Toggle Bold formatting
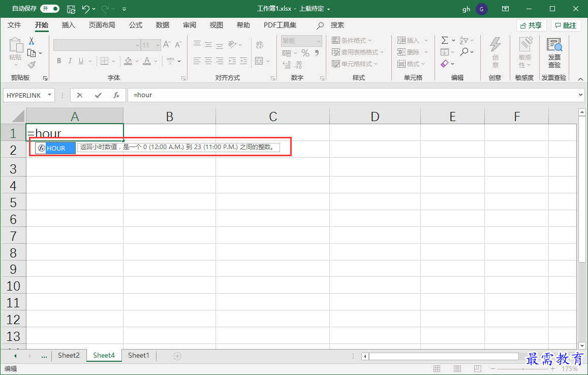 click(x=59, y=61)
